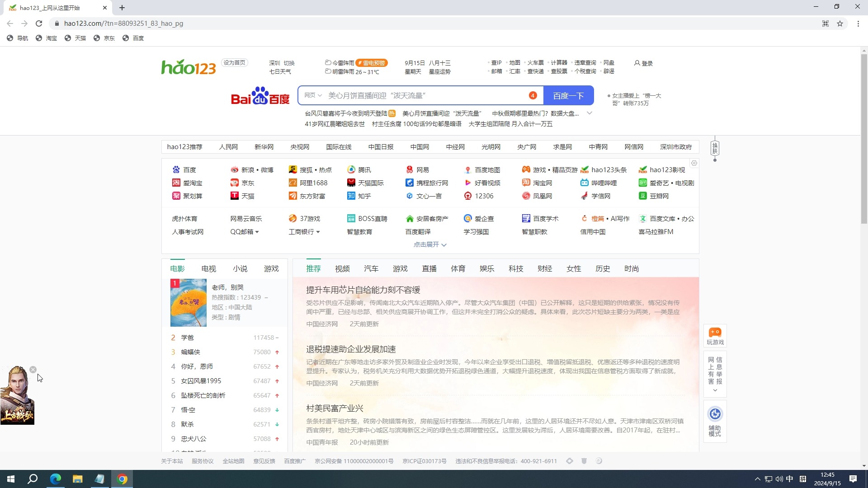Open movie ranking entry 女囚风暴1995

[201, 381]
